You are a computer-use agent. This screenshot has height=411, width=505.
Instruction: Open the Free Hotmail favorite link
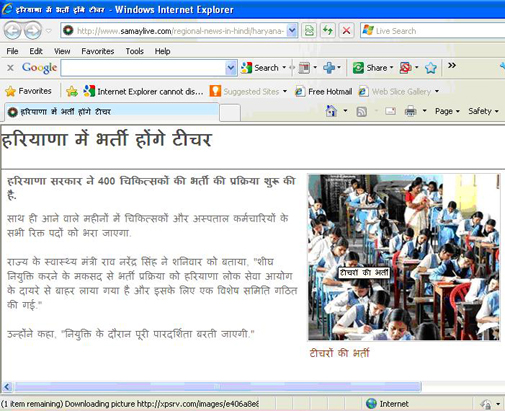324,91
